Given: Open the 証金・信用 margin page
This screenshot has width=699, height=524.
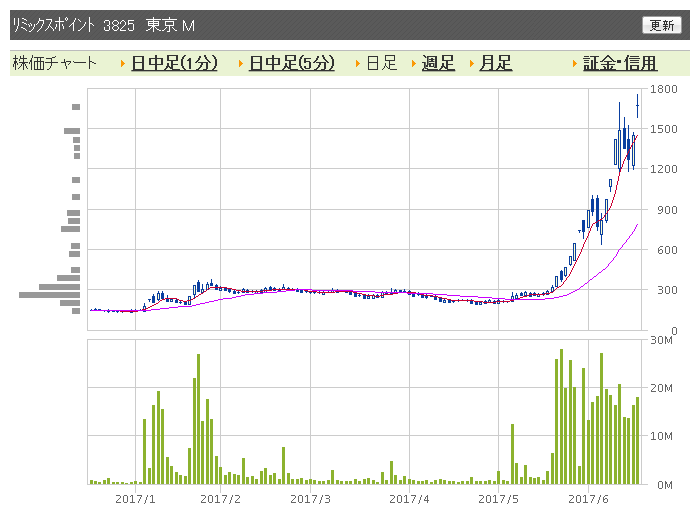Looking at the screenshot, I should coord(620,63).
